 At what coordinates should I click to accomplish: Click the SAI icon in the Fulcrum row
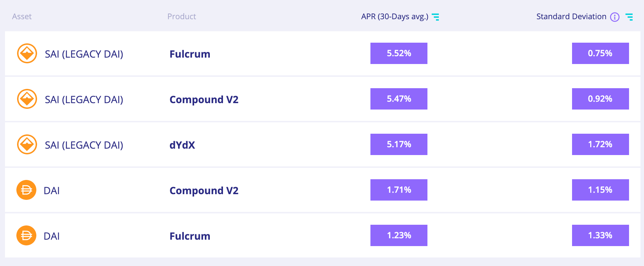(x=27, y=53)
